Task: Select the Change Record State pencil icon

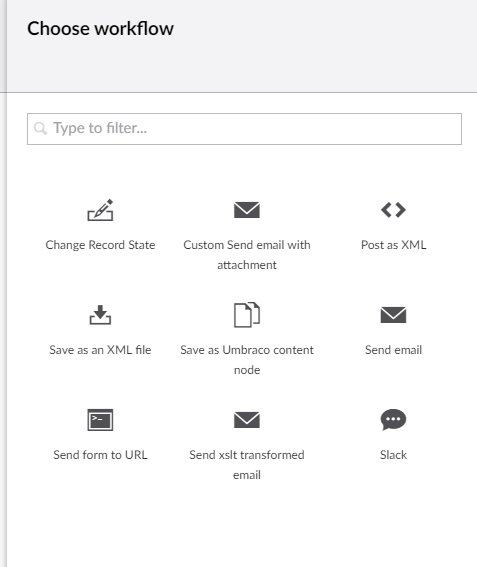Action: tap(100, 210)
